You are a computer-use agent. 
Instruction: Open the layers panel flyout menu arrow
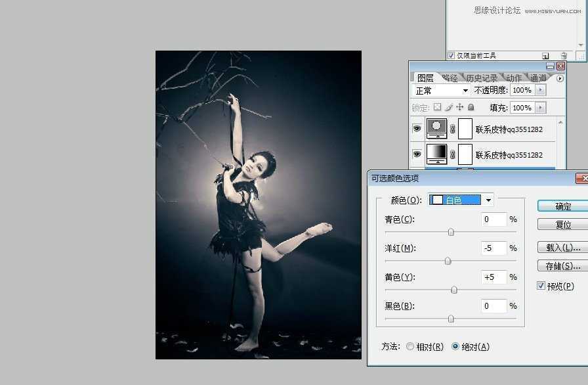tap(560, 78)
